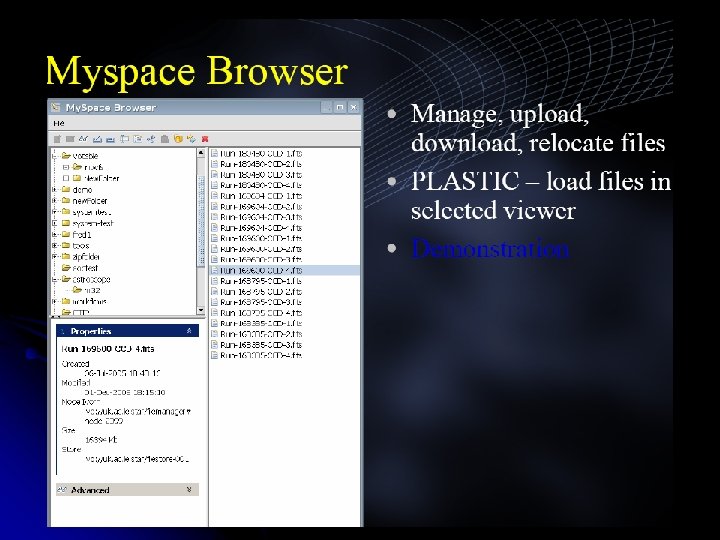720x540 pixels.
Task: Select the demo folder in tree
Action: click(x=82, y=189)
